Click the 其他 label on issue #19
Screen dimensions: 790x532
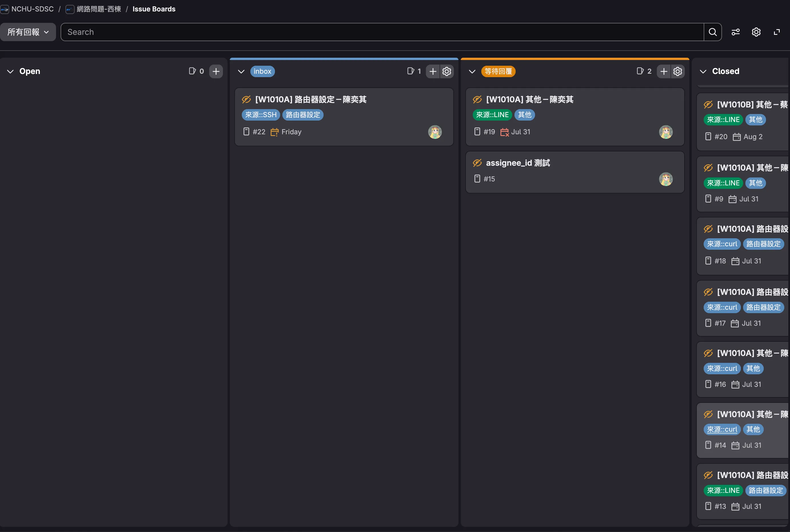pyautogui.click(x=524, y=115)
